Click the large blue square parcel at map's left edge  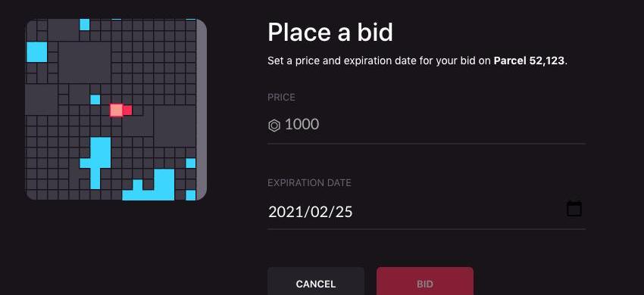(x=37, y=51)
